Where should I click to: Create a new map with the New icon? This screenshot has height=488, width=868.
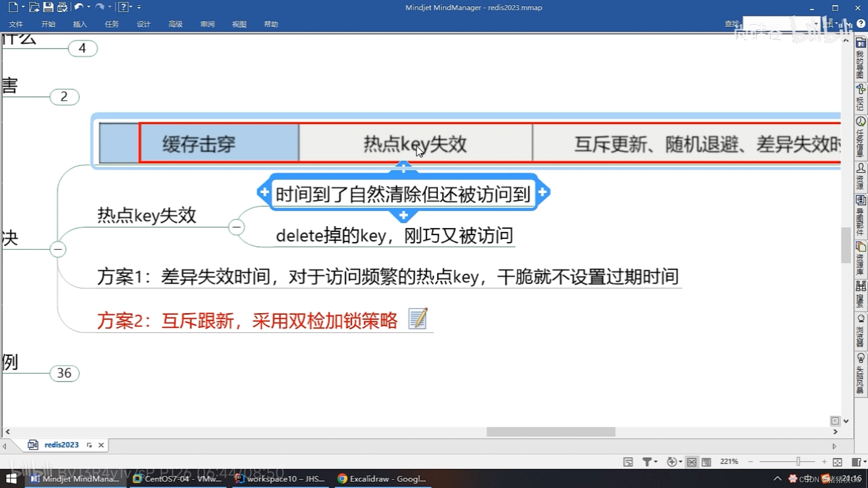click(x=13, y=7)
